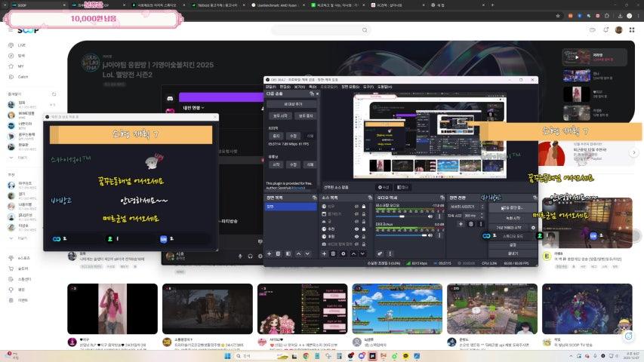Remove the selected OBS source
Screen dimensions: 644x362
[333, 253]
